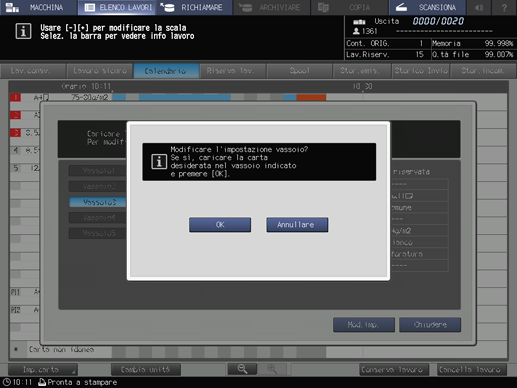517x388 pixels.
Task: Select Vassoio5 tray button
Action: [98, 233]
